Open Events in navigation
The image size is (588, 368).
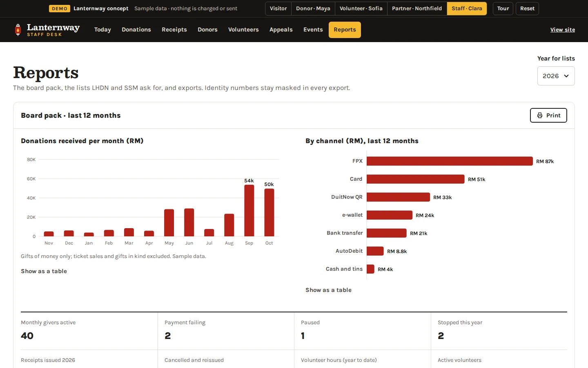point(313,30)
